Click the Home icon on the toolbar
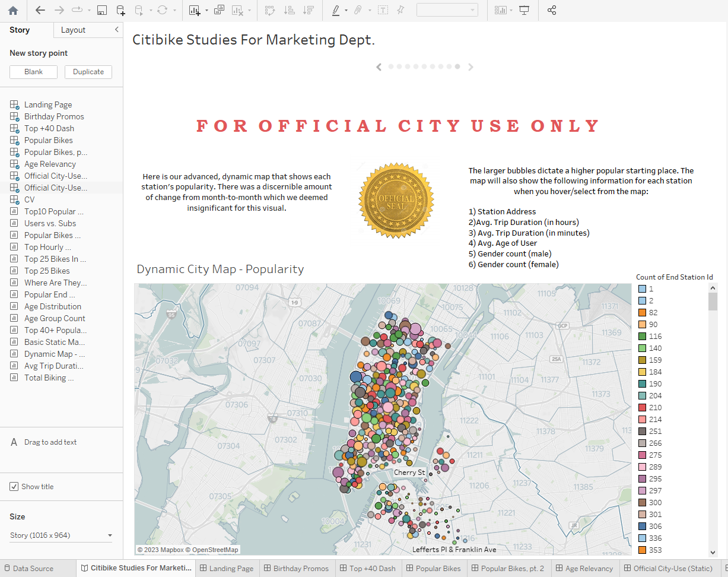The image size is (728, 577). [13, 10]
